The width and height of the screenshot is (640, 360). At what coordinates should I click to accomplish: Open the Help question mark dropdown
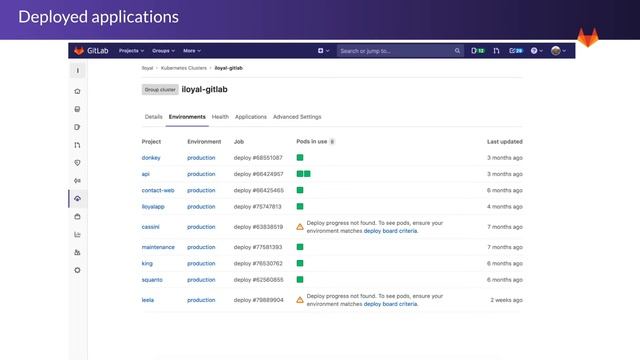[x=537, y=51]
